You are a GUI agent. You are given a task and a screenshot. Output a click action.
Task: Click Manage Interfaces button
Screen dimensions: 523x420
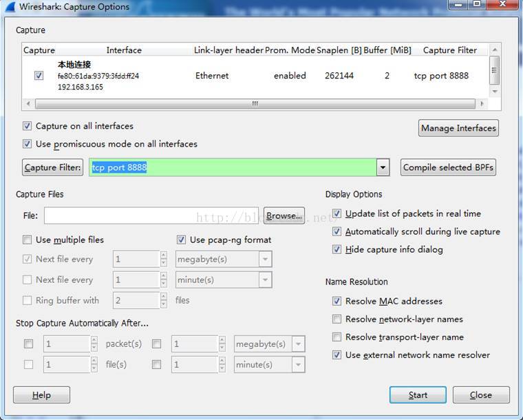coord(458,128)
